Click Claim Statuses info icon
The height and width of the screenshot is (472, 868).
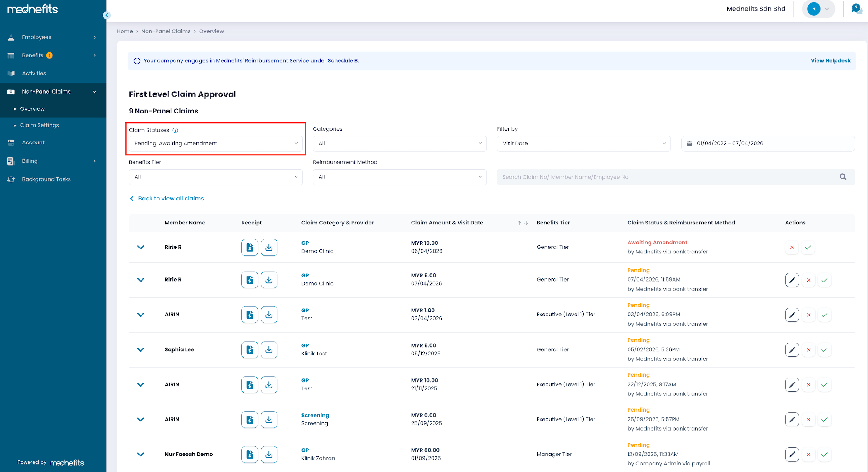(x=175, y=130)
